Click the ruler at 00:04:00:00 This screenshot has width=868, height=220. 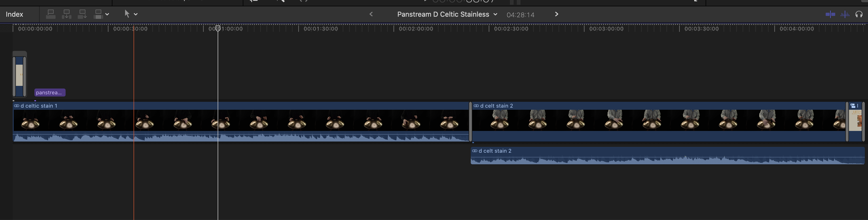[797, 29]
